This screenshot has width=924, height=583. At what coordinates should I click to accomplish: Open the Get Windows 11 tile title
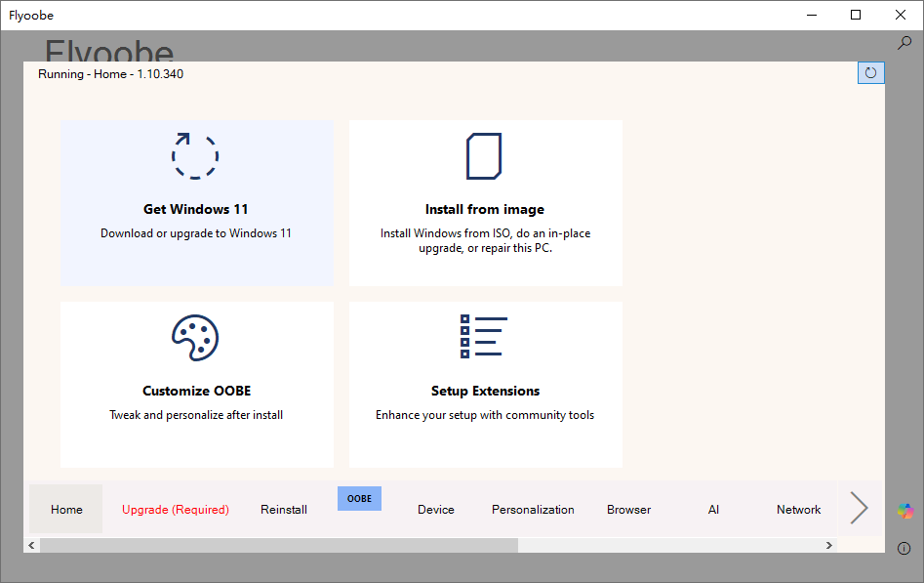point(196,210)
